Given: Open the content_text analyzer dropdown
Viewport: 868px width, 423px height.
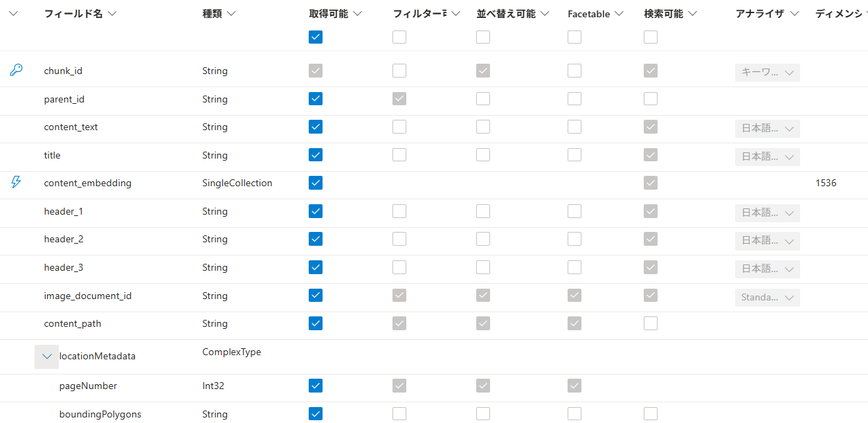Looking at the screenshot, I should tap(768, 129).
